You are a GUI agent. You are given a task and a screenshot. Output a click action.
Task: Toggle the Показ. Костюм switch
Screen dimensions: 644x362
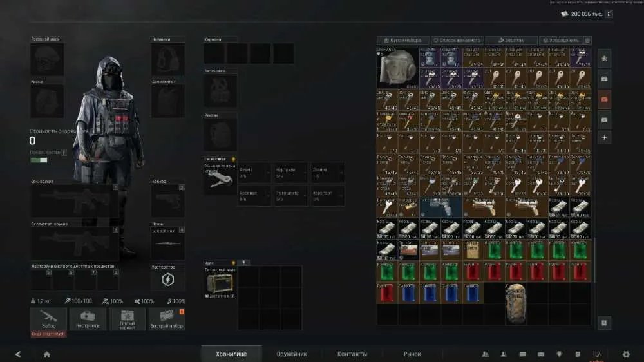39,160
